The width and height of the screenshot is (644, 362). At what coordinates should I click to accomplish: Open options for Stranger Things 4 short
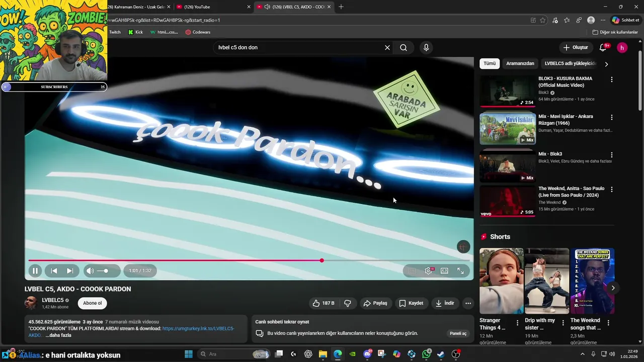(517, 323)
